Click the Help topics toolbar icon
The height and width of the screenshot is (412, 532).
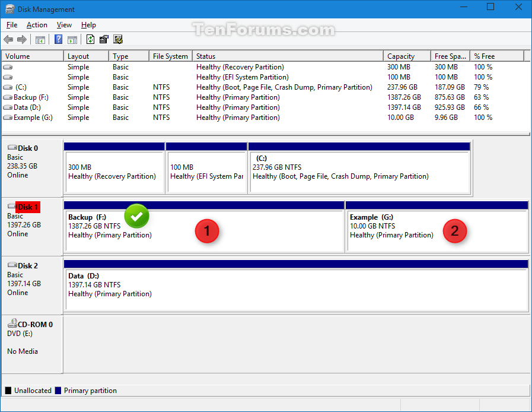117,39
